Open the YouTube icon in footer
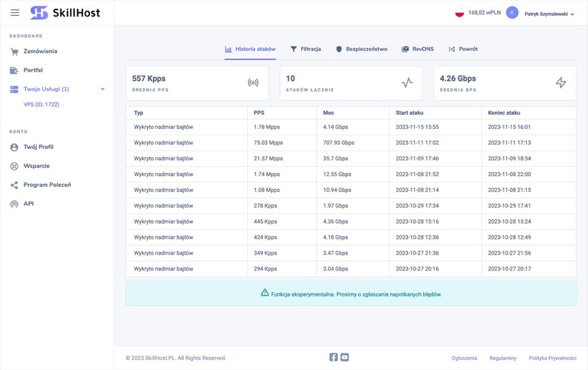 pos(344,357)
